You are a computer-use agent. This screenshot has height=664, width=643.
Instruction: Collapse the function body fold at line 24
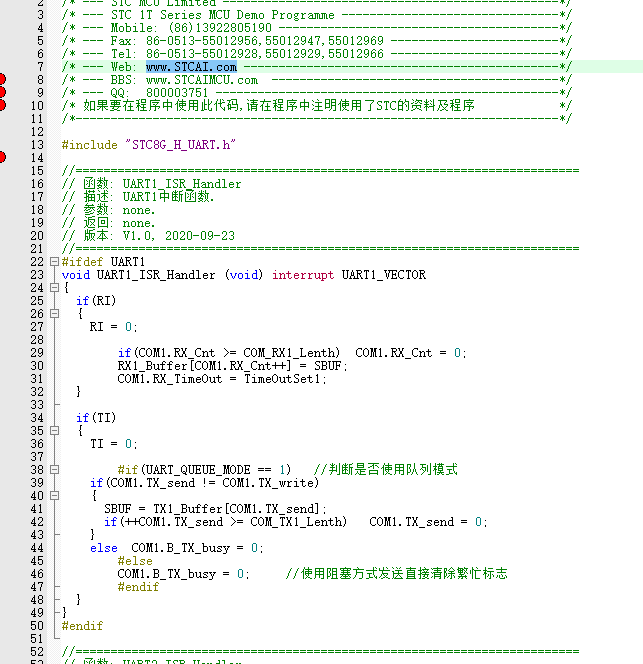coord(54,288)
